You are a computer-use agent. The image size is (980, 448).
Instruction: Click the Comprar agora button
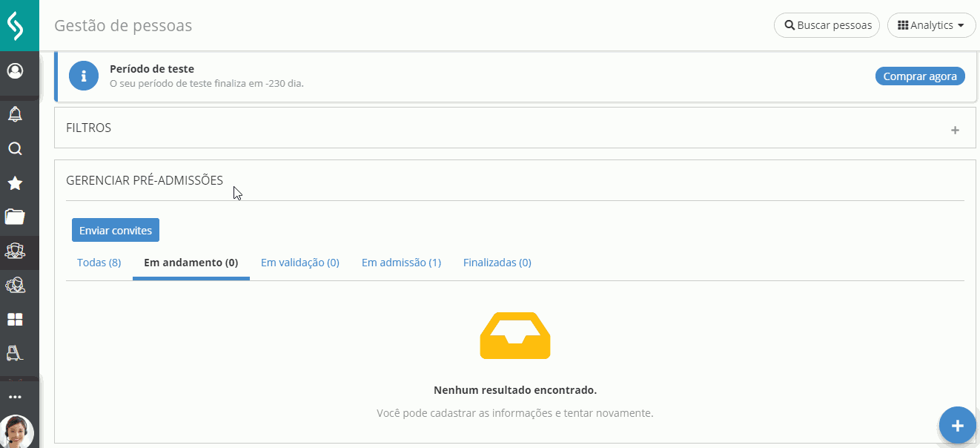pos(920,76)
